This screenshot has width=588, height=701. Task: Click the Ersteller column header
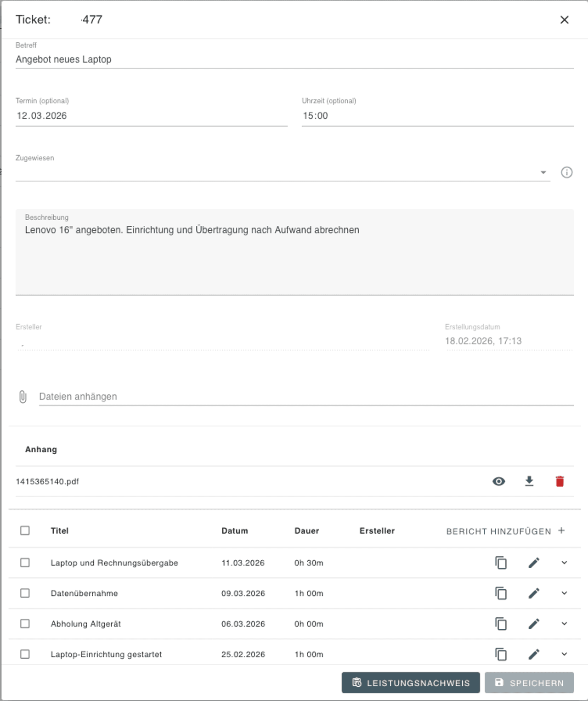tap(377, 531)
